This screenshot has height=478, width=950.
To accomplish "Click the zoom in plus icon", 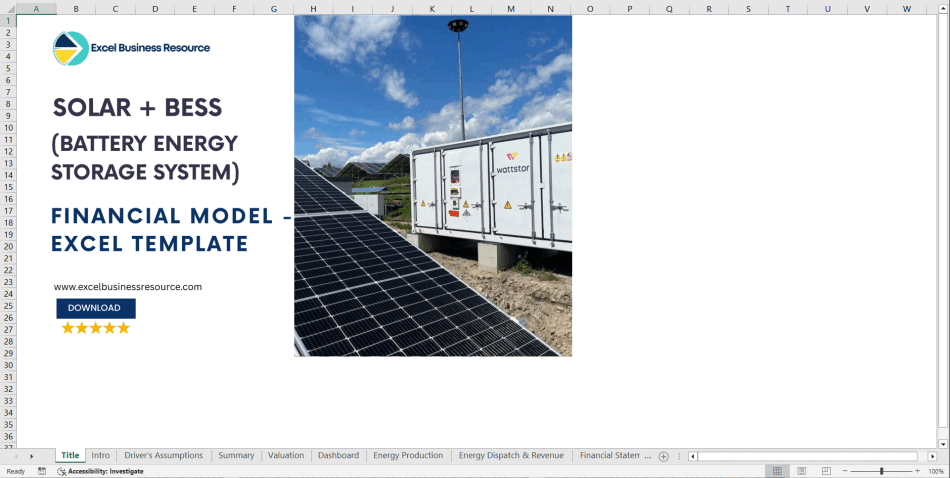I will 917,471.
